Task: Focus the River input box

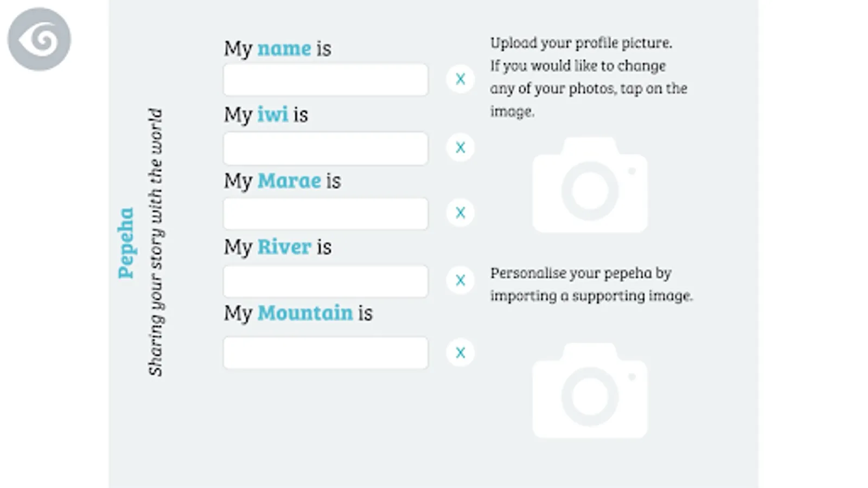Action: tap(325, 281)
